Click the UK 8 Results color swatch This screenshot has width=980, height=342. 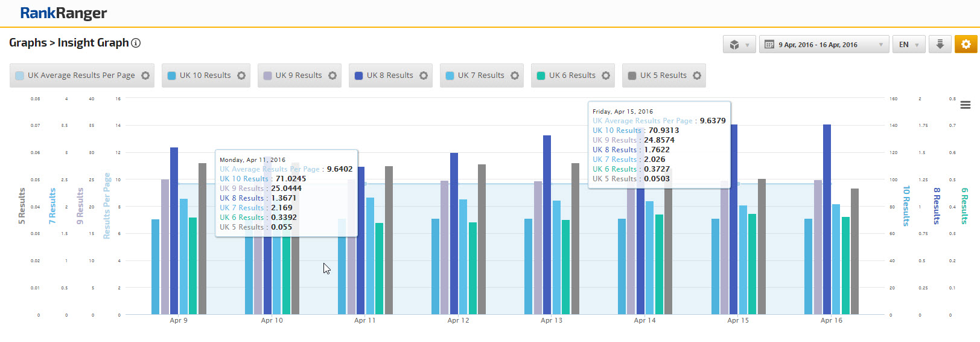pos(358,76)
